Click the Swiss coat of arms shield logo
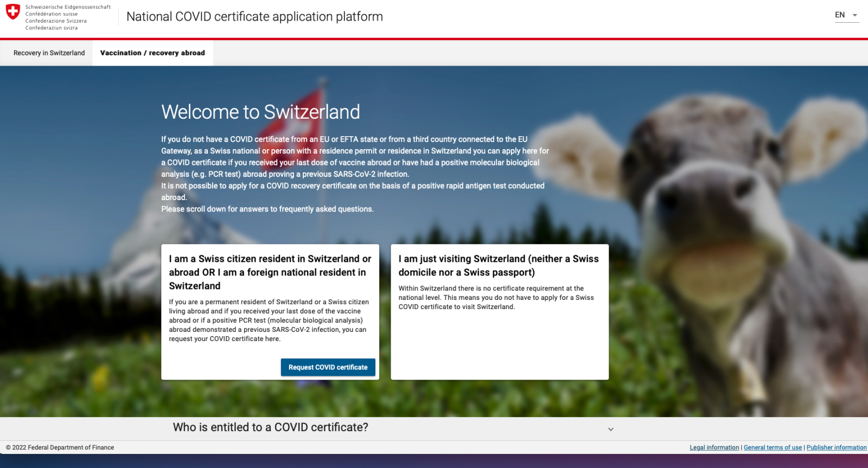The image size is (868, 468). tap(13, 12)
